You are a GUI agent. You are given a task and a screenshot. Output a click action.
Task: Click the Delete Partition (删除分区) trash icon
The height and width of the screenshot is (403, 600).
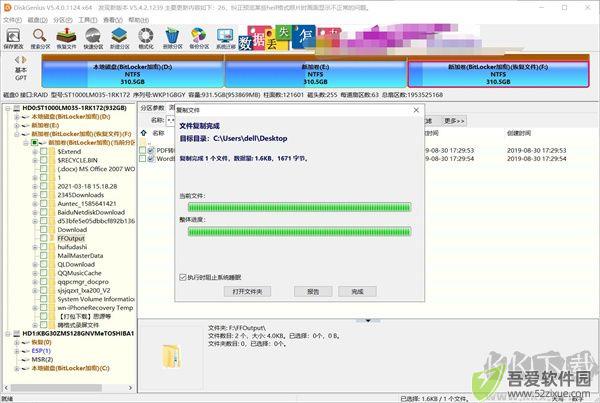pos(172,36)
